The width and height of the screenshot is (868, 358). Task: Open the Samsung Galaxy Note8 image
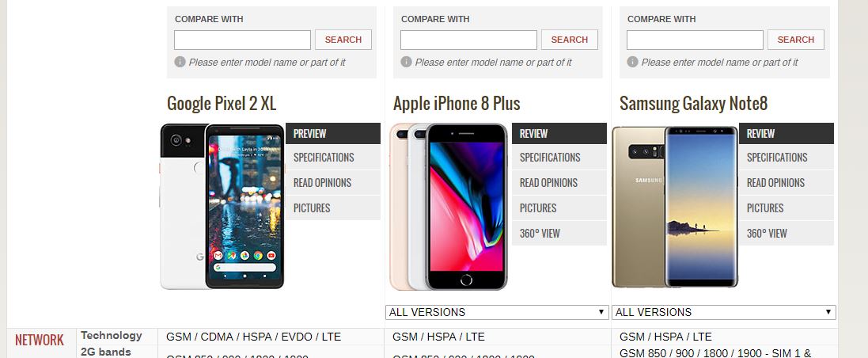point(675,206)
